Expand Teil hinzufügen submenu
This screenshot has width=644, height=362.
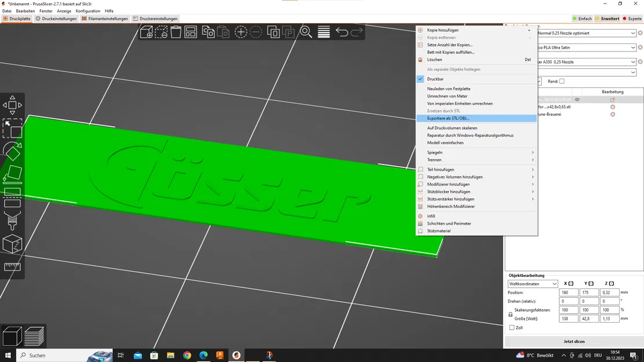point(476,170)
